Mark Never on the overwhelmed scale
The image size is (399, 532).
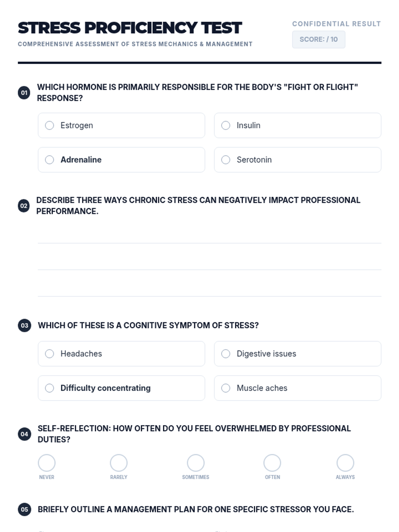click(47, 463)
